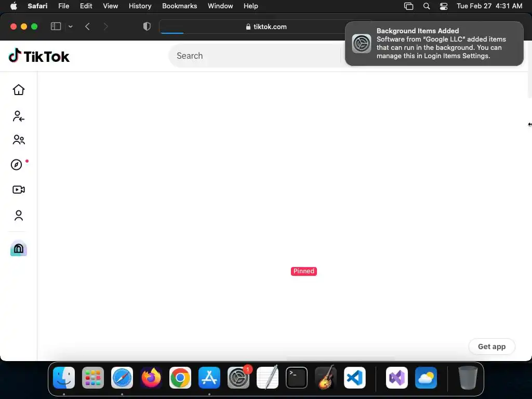
Task: Open the Apple menu
Action: click(x=14, y=6)
